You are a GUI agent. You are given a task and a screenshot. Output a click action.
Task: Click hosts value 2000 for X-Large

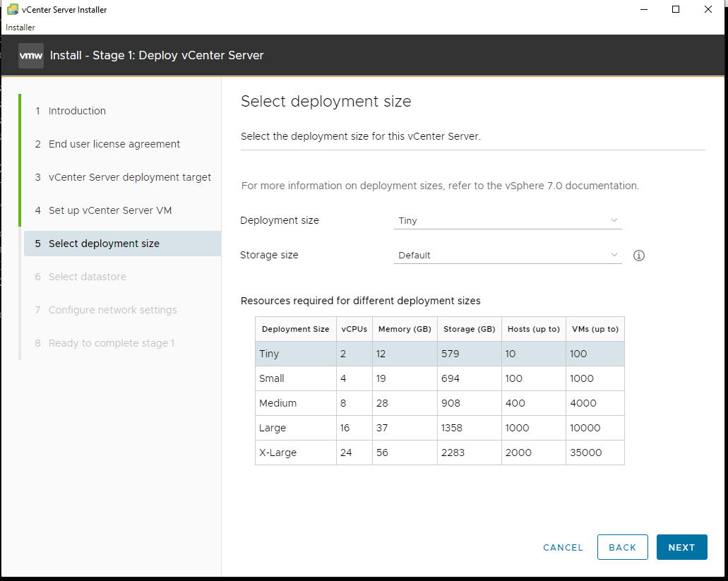tap(518, 453)
